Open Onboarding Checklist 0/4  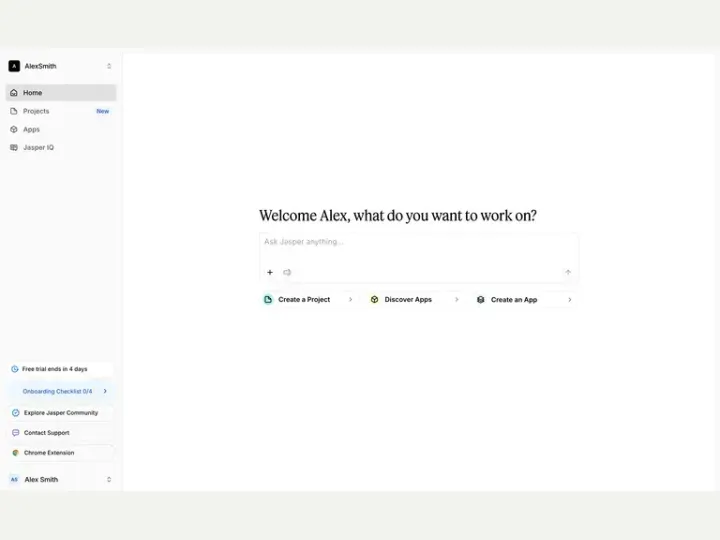click(61, 391)
